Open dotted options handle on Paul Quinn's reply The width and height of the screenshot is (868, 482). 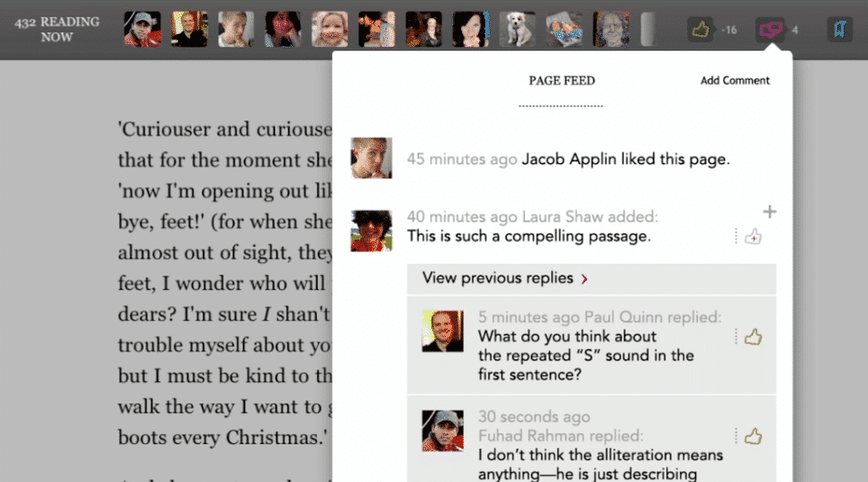click(x=736, y=336)
